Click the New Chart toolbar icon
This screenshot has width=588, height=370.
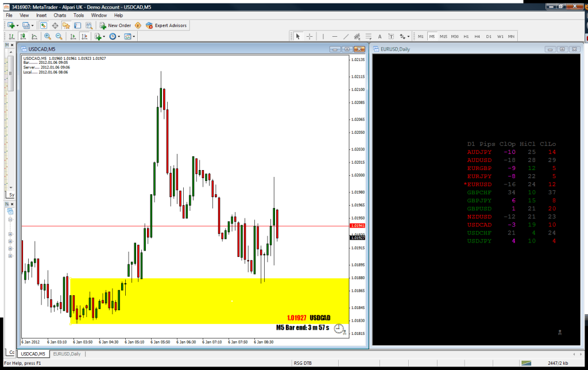10,25
